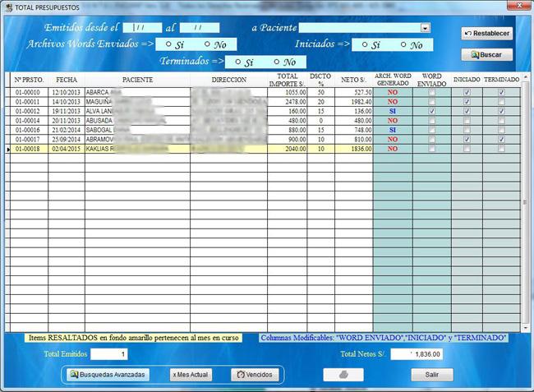The height and width of the screenshot is (392, 534).
Task: Click the FECHA column header
Action: tap(67, 80)
